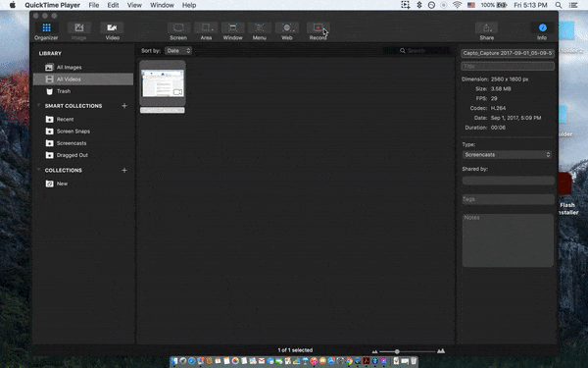Click the Tags field
This screenshot has height=368, width=588.
508,199
